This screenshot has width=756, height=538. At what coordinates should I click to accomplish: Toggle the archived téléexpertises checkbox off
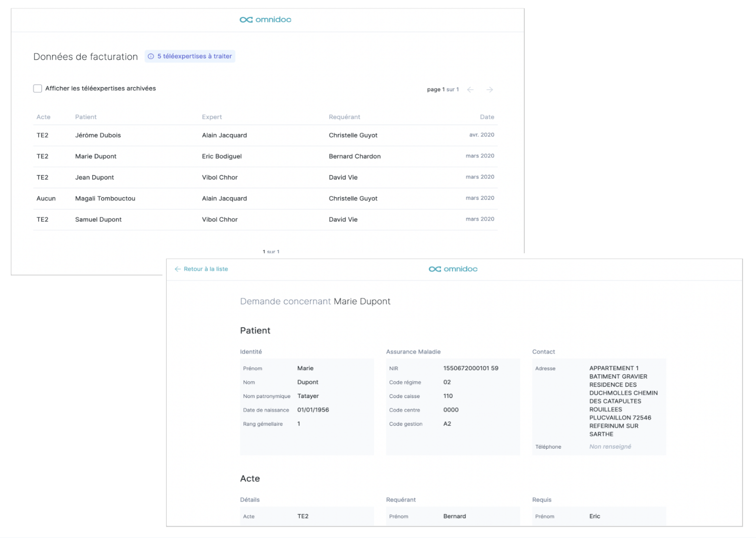(38, 88)
